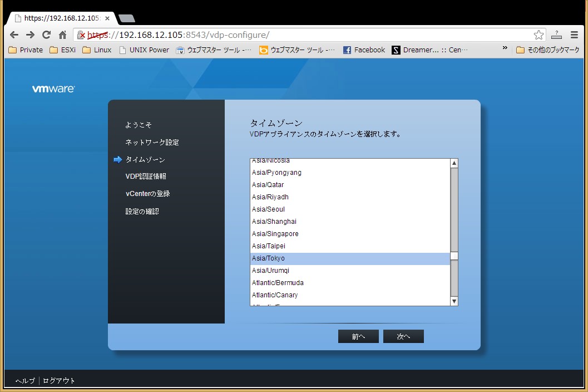Click the extension icon beside the star

coord(556,35)
